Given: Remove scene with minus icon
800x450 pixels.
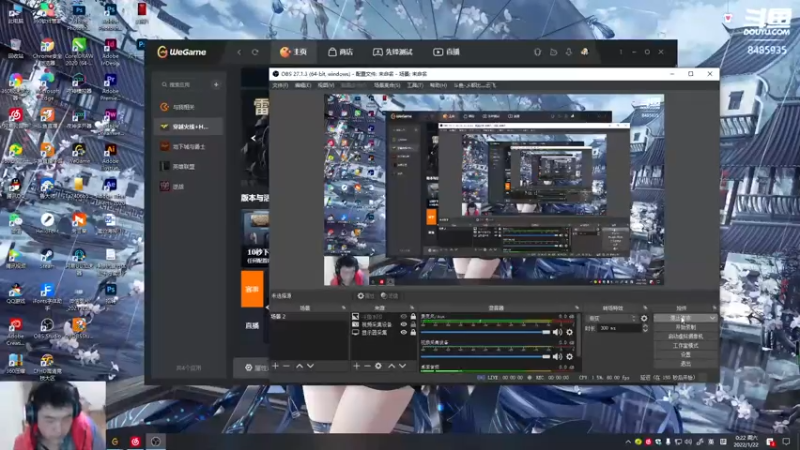Looking at the screenshot, I should pyautogui.click(x=286, y=366).
